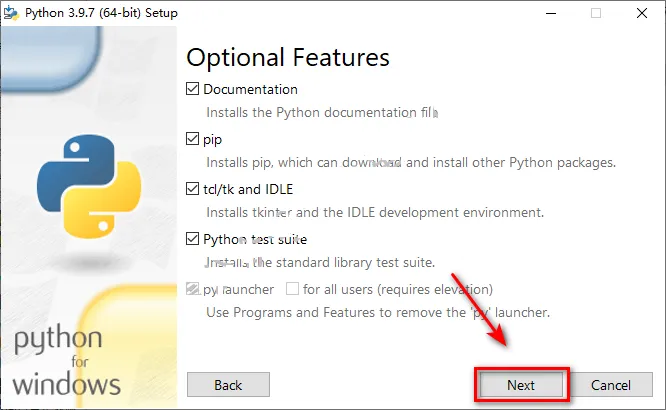Click the 'Optional Features' heading
Viewport: 666px width, 410px height.
tap(288, 58)
